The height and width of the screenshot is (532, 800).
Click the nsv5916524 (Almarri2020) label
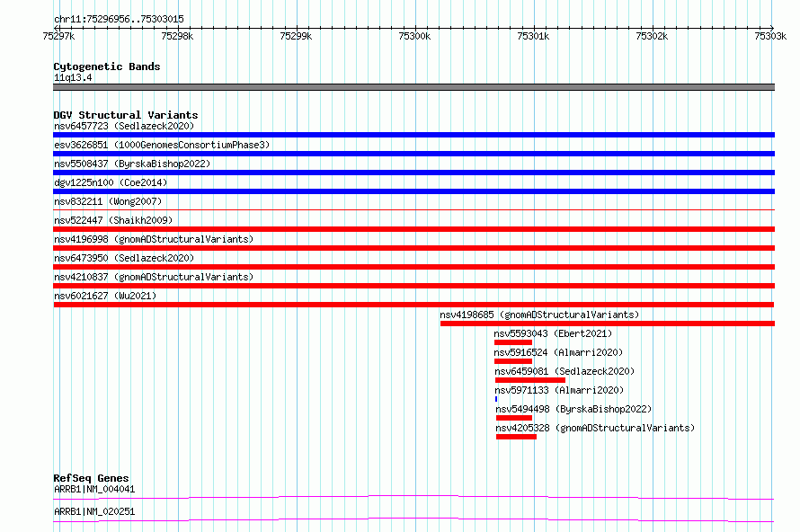[x=558, y=352]
